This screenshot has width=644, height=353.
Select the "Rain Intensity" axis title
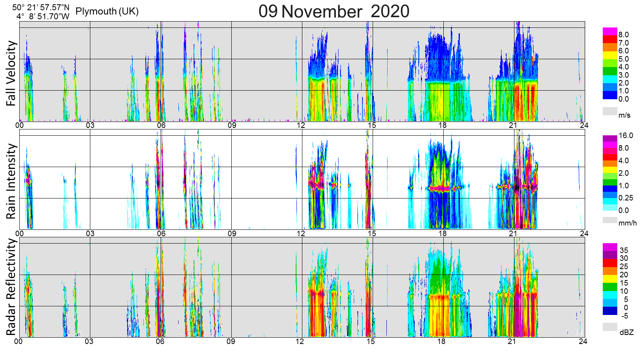tap(11, 181)
